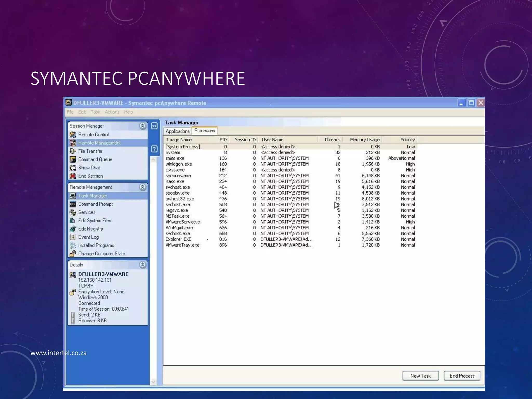Click the Encryption Level padlock icon

point(73,292)
